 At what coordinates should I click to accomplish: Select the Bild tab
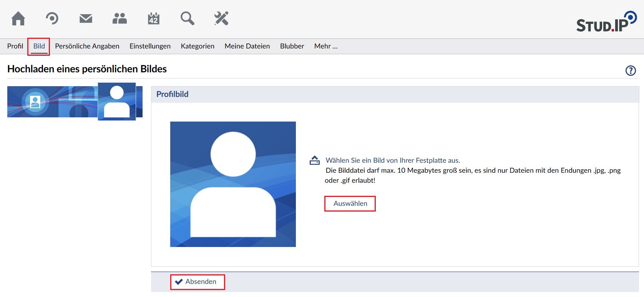coord(39,46)
